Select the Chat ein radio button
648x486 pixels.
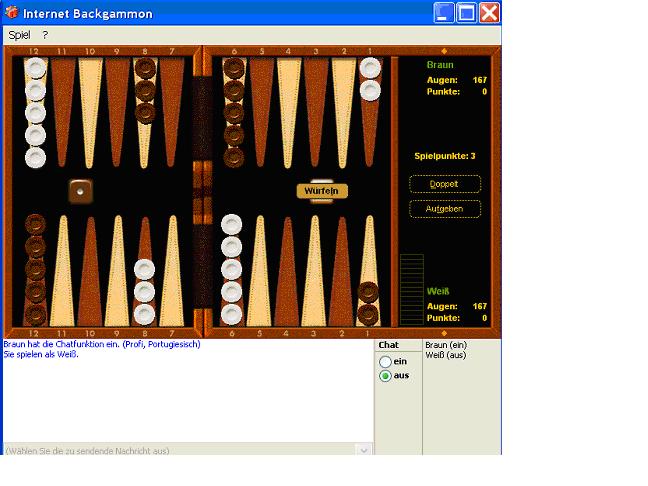(x=385, y=362)
